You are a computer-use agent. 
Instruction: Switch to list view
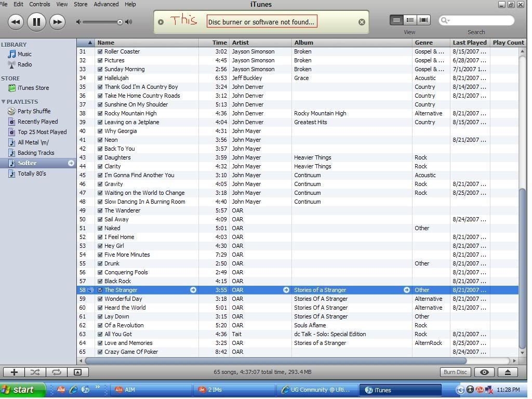[396, 20]
